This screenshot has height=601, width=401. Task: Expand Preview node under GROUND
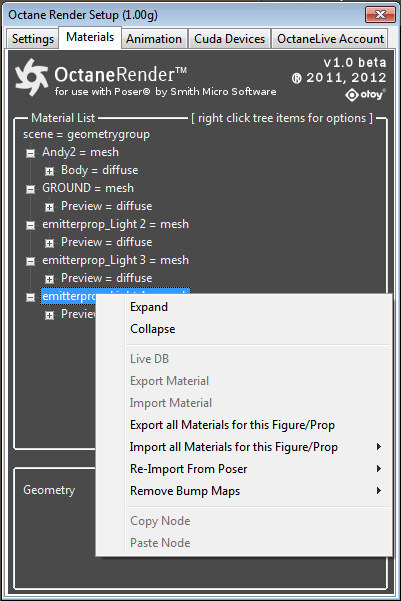click(x=49, y=207)
